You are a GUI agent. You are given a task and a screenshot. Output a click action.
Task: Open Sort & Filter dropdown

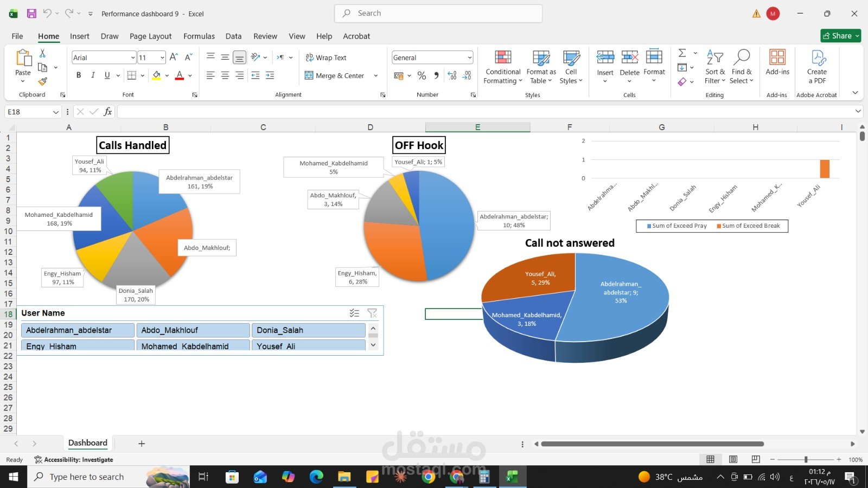pos(715,67)
